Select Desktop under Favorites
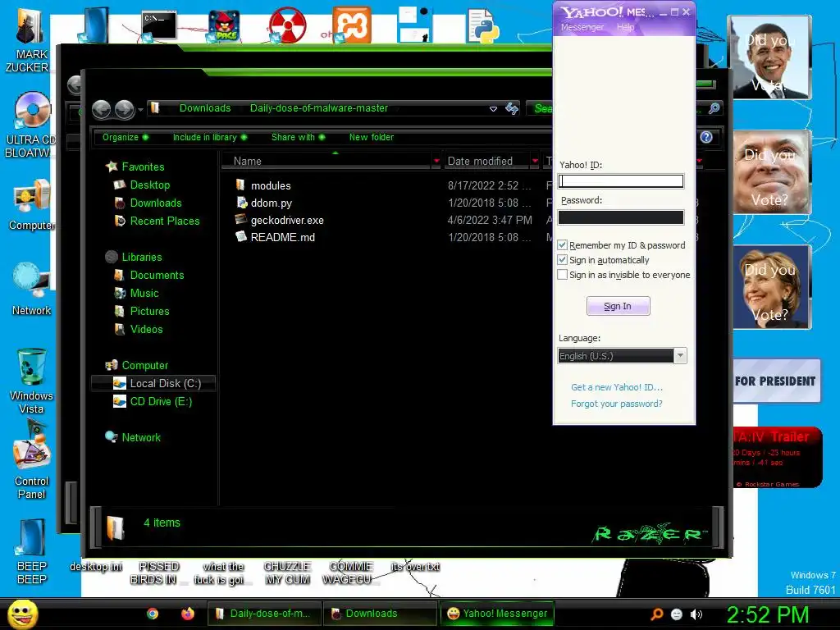This screenshot has width=840, height=630. (149, 185)
